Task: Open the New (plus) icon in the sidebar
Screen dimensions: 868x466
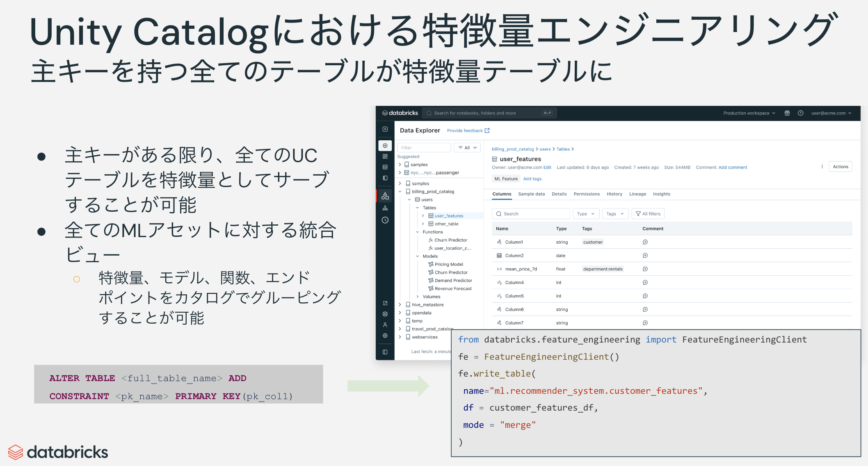Action: click(x=385, y=146)
